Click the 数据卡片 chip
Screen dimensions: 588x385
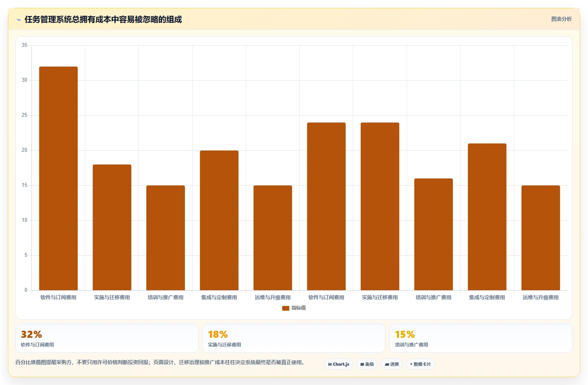[x=420, y=364]
